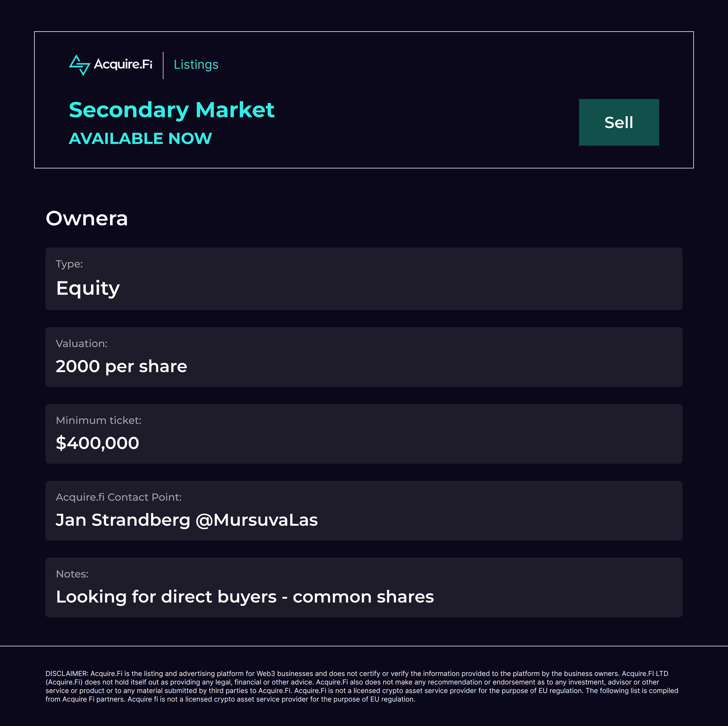
Task: Click the Secondary Market heading
Action: coord(171,110)
